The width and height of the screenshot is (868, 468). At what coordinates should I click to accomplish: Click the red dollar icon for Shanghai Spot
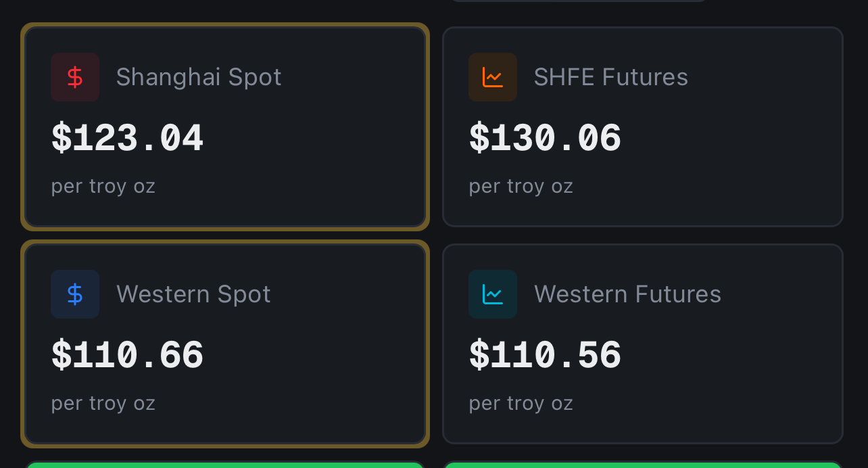(x=75, y=77)
